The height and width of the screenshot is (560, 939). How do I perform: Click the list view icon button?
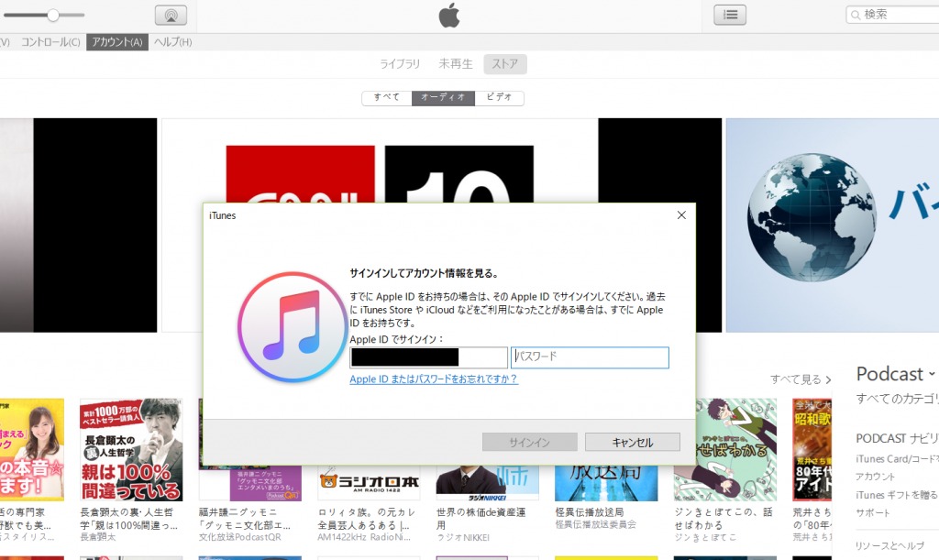coord(730,15)
